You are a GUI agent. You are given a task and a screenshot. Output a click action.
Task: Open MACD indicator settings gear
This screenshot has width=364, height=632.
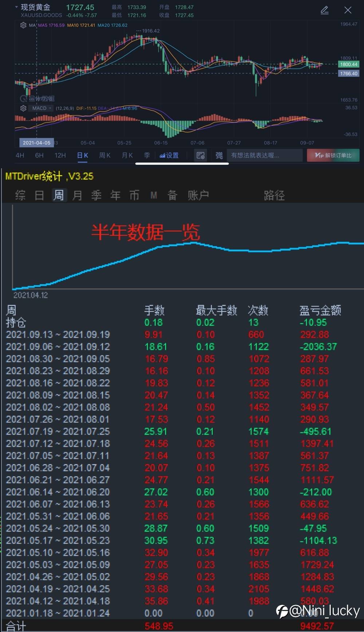click(23, 108)
